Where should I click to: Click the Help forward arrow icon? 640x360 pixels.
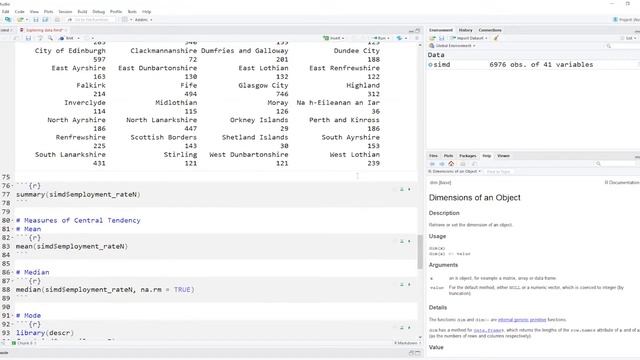pyautogui.click(x=442, y=164)
